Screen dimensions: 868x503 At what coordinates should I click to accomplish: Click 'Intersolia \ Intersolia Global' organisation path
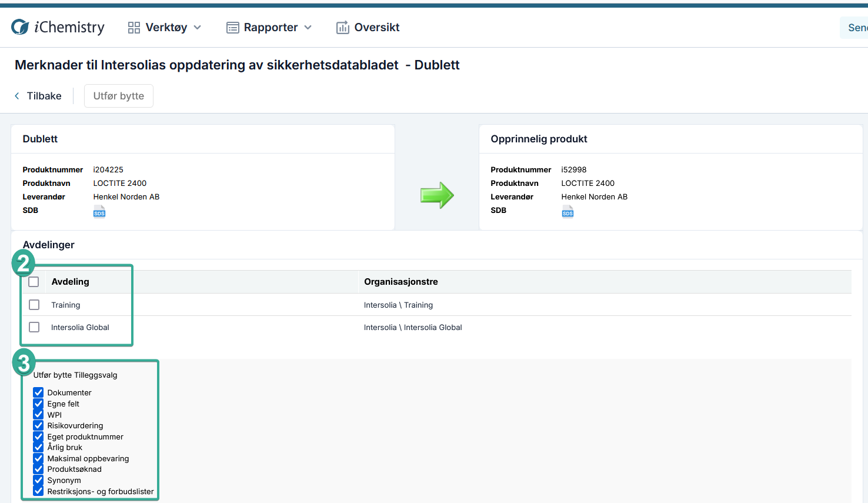pos(413,327)
